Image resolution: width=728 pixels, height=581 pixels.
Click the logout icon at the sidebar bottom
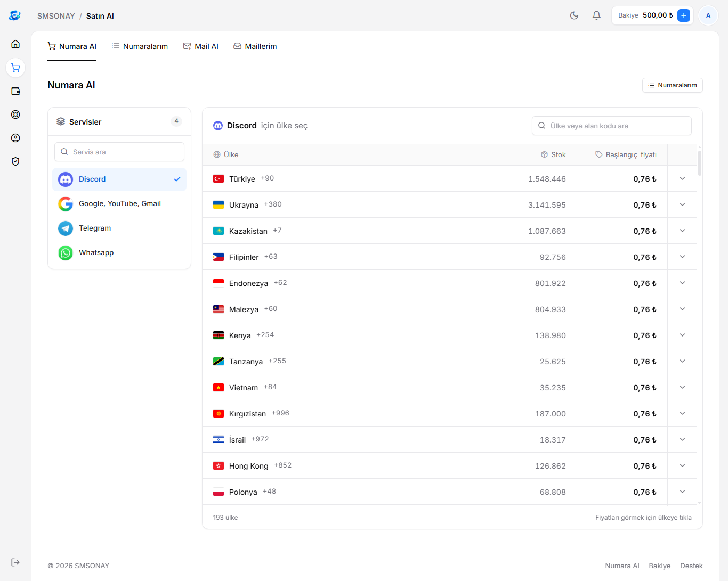tap(15, 562)
